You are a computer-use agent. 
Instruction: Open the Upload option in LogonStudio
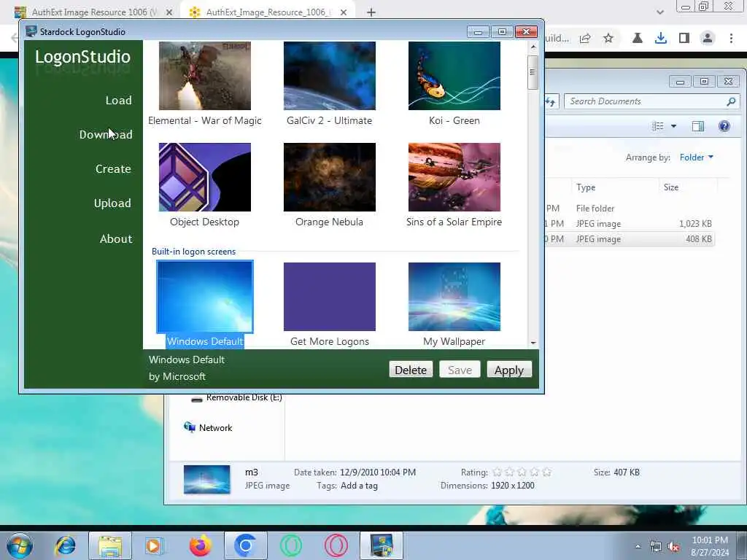[x=112, y=203]
